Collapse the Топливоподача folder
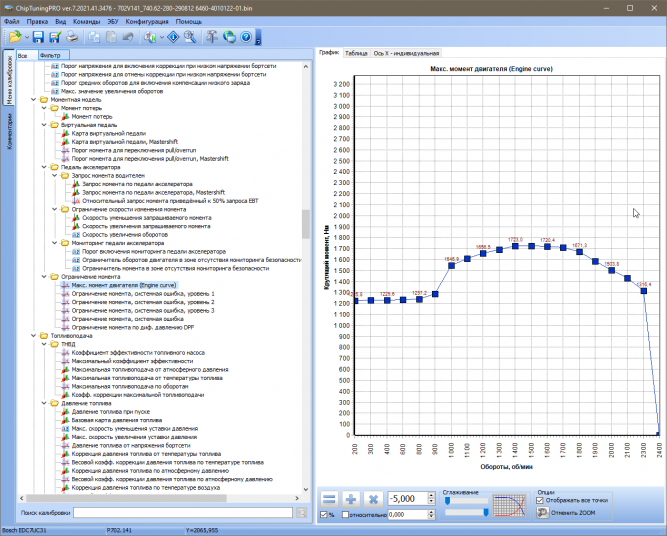This screenshot has width=667, height=536. click(34, 336)
